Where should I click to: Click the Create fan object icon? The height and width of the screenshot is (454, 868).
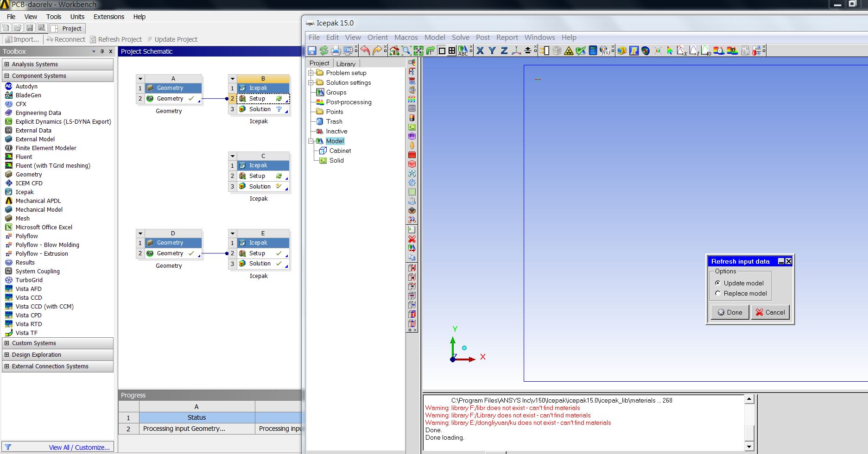coord(412,173)
